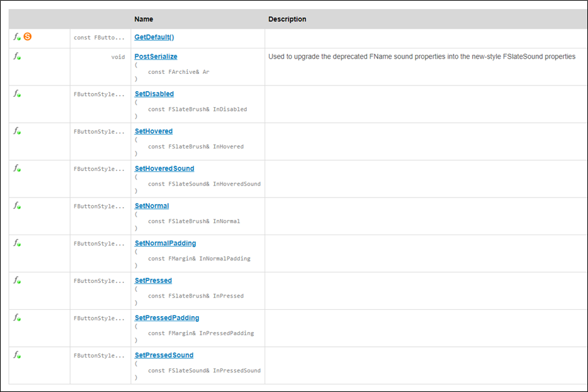
Task: Click the FButtonStyle... return type in SetDisabled row
Action: click(x=99, y=94)
